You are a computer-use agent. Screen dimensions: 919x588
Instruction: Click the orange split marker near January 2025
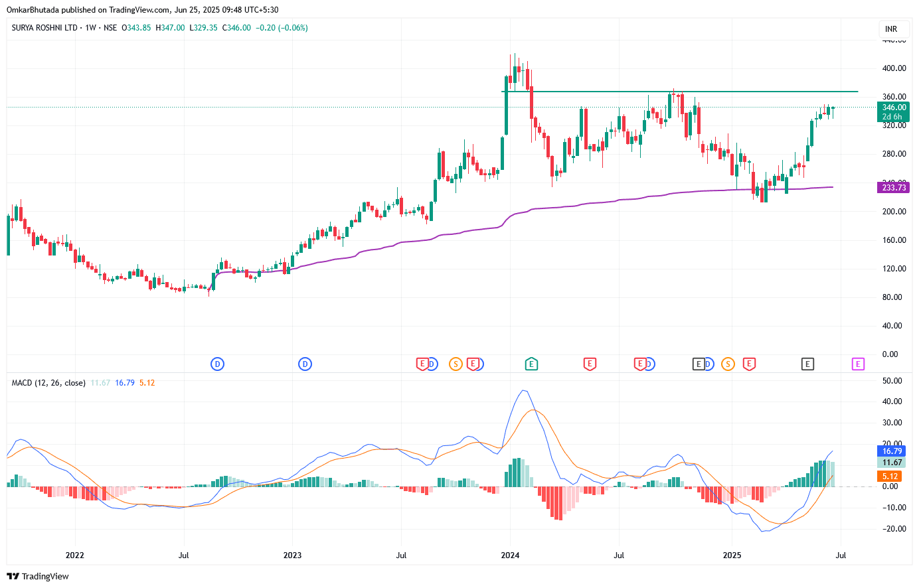click(728, 364)
